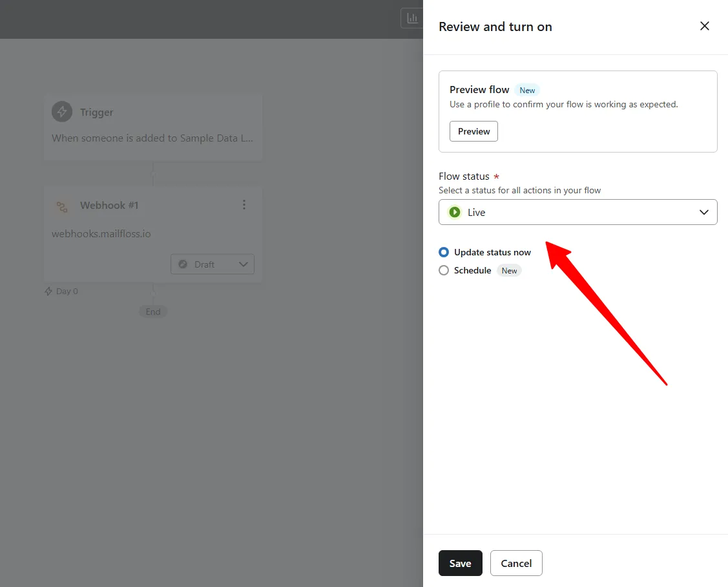Open the analytics bar chart icon
This screenshot has width=728, height=587.
coord(412,18)
